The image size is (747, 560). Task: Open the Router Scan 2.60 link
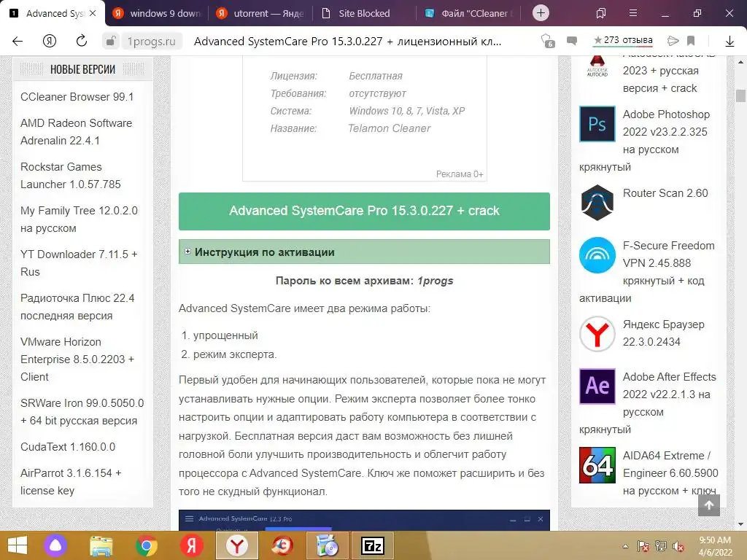click(x=665, y=192)
